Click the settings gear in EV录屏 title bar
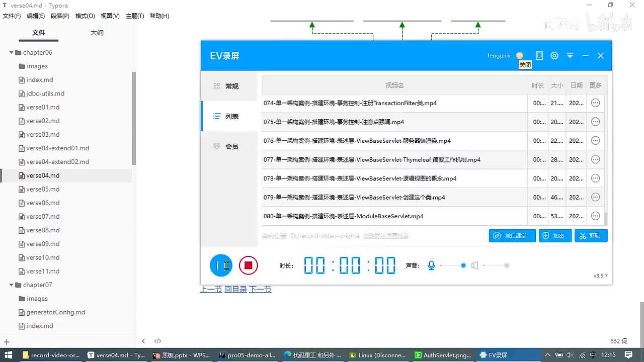The width and height of the screenshot is (644, 362). 554,56
